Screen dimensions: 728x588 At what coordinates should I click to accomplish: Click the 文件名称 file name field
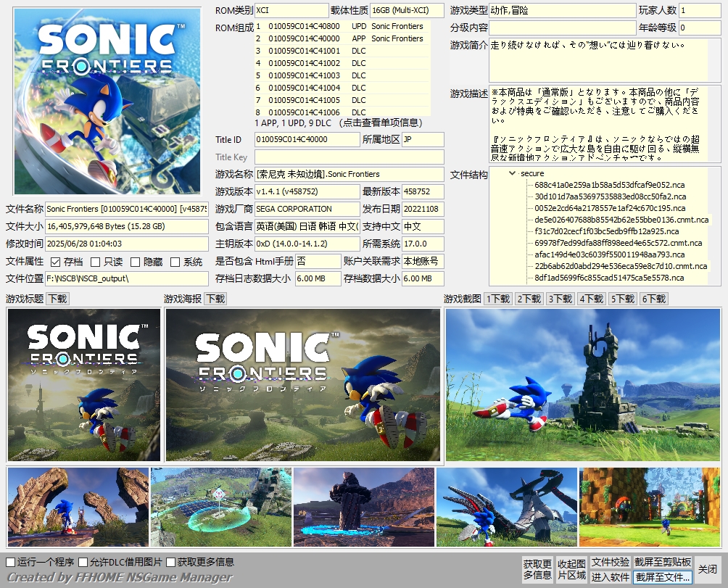(127, 210)
